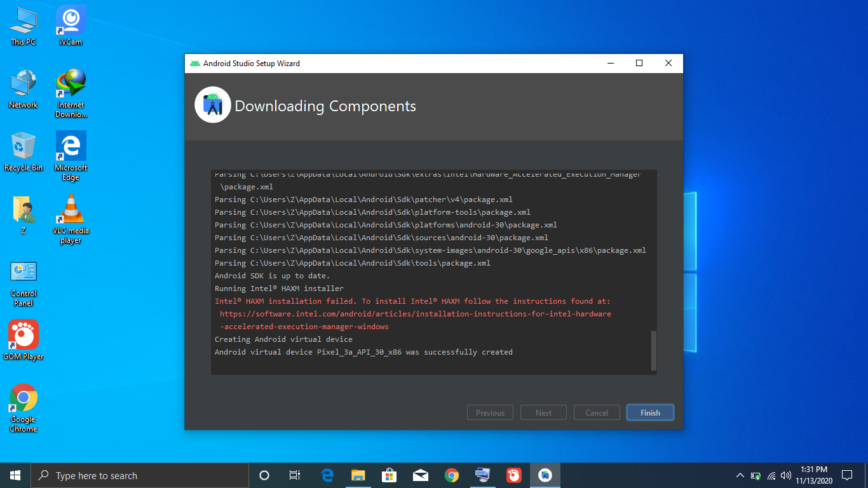Select the Microsoft Edge desktop shortcut
Screen dimensions: 868x488
[x=71, y=156]
